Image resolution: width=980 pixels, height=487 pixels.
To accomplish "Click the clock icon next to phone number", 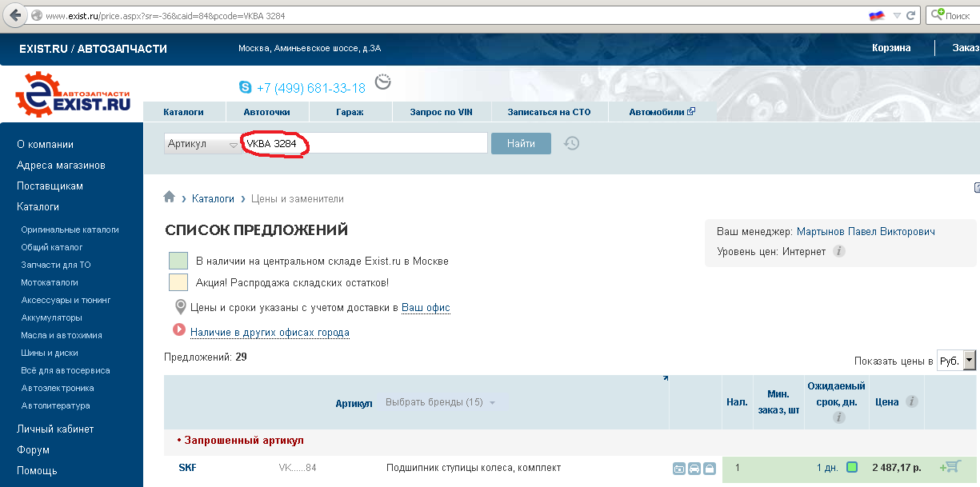I will pos(382,83).
